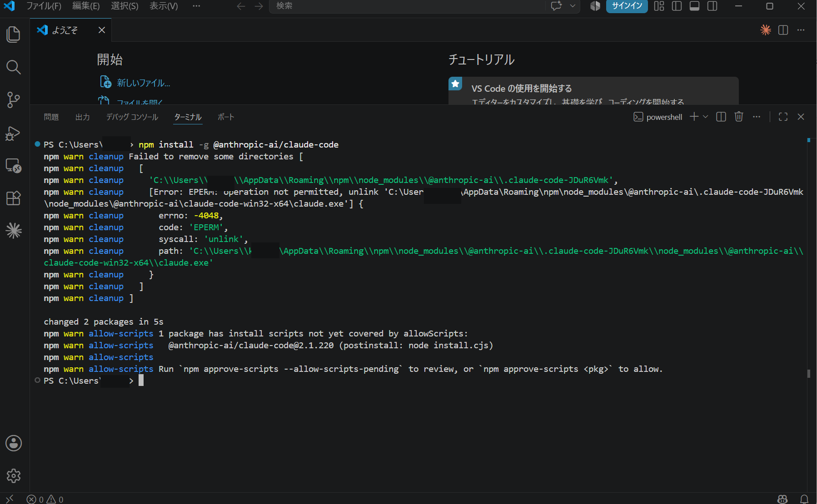Image resolution: width=817 pixels, height=504 pixels.
Task: Open Copilot status in status bar
Action: tap(782, 499)
